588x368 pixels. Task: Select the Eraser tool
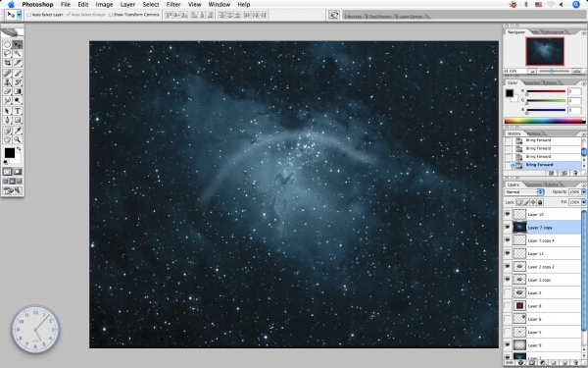click(7, 91)
